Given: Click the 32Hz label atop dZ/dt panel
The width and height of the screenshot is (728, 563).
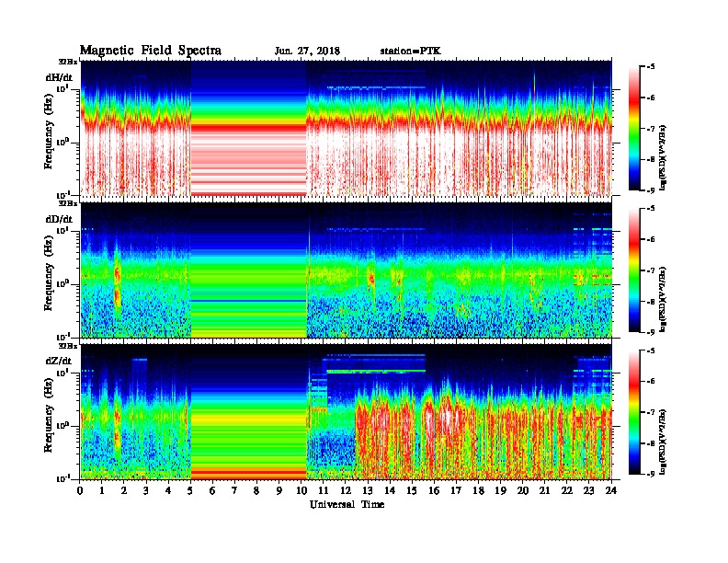Looking at the screenshot, I should tap(68, 346).
